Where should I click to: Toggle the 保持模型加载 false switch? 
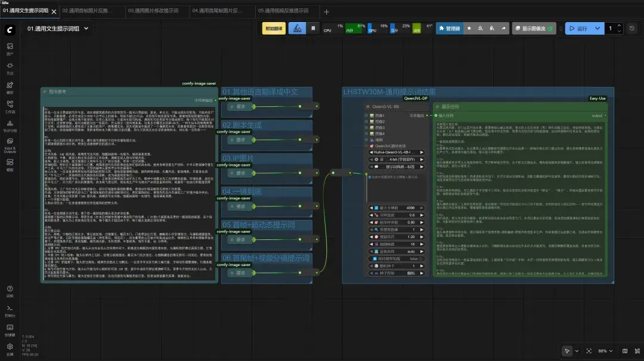[396, 258]
